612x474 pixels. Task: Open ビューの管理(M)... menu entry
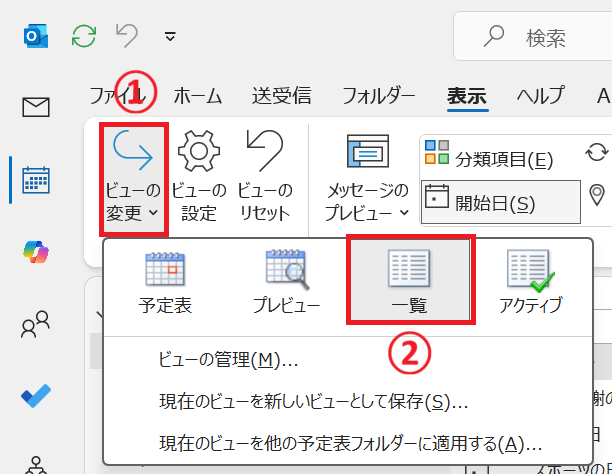(x=228, y=360)
